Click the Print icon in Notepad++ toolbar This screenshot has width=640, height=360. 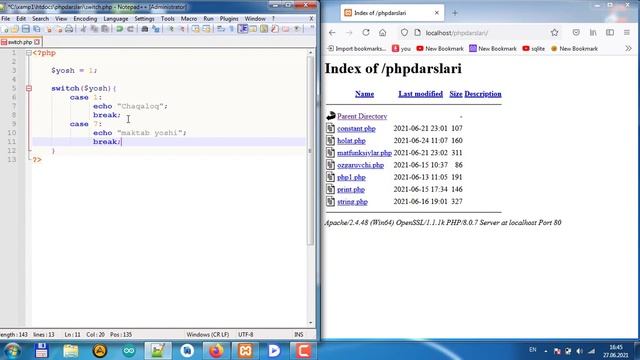click(x=69, y=29)
